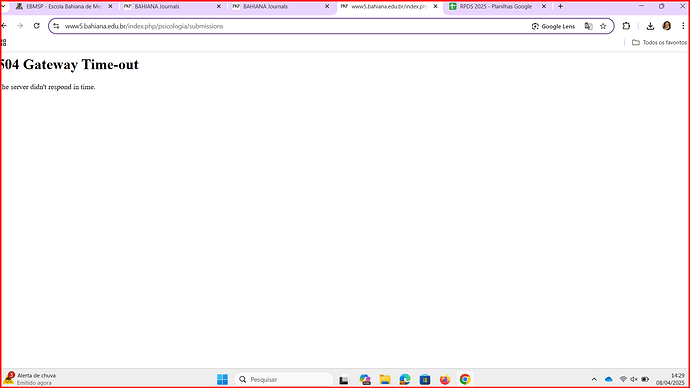Open the Extensions puzzle menu
The width and height of the screenshot is (690, 388).
pos(626,26)
